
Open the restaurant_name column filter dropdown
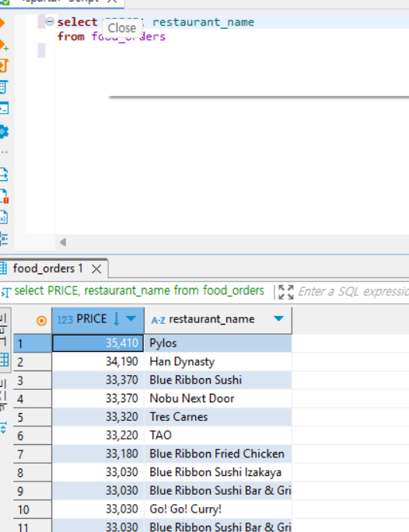tap(278, 318)
